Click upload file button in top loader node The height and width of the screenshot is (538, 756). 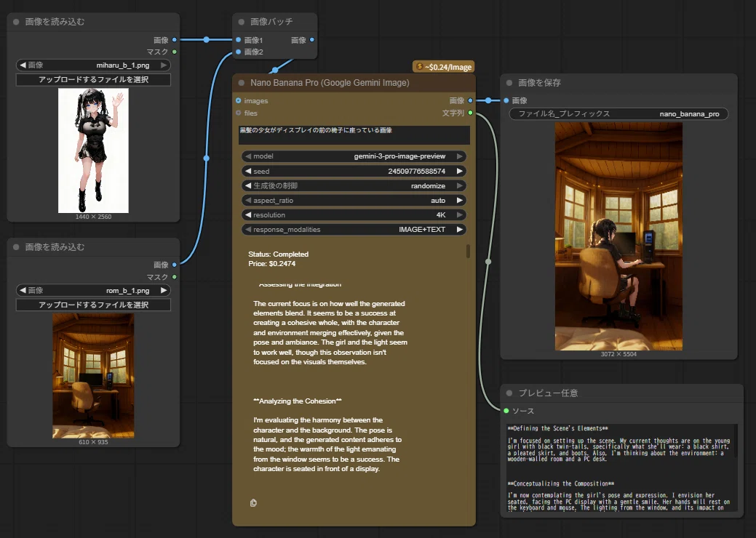click(x=94, y=79)
